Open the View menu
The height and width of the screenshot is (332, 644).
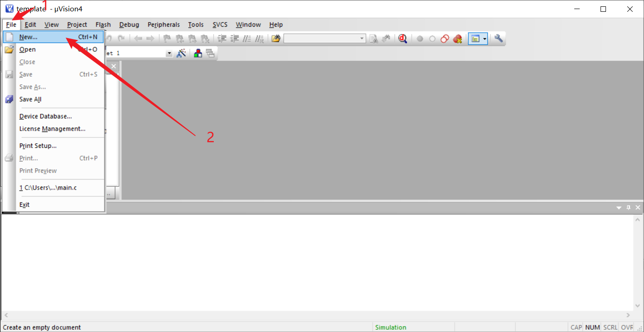(52, 24)
